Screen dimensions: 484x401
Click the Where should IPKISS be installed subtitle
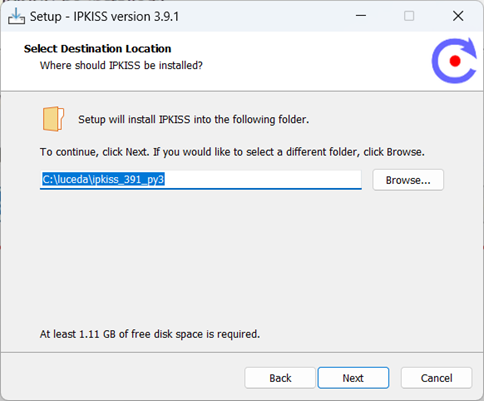(121, 65)
